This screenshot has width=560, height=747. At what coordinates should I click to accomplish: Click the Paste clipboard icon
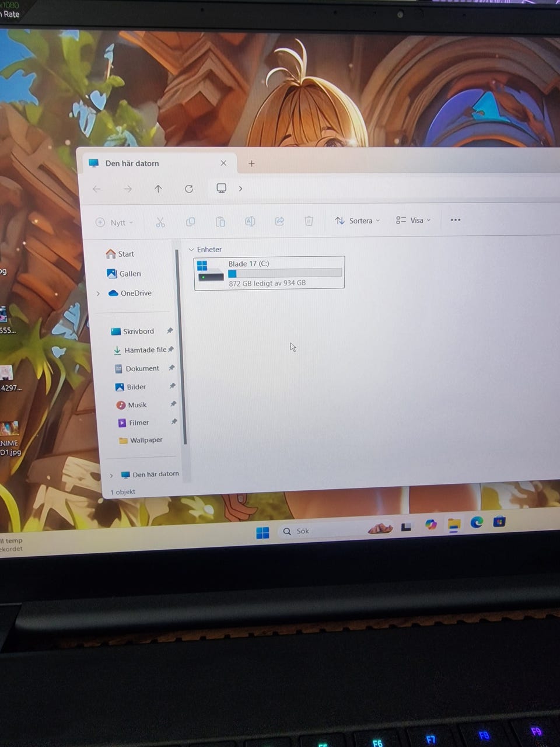pyautogui.click(x=220, y=221)
